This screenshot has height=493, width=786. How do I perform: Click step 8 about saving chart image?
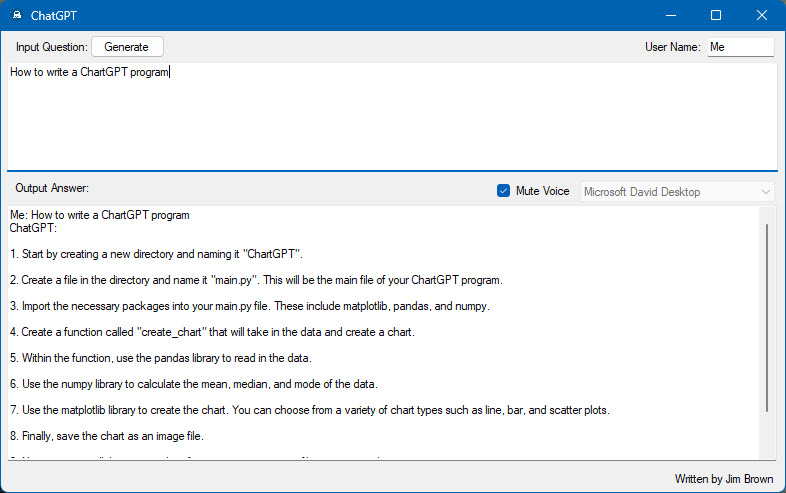click(107, 437)
